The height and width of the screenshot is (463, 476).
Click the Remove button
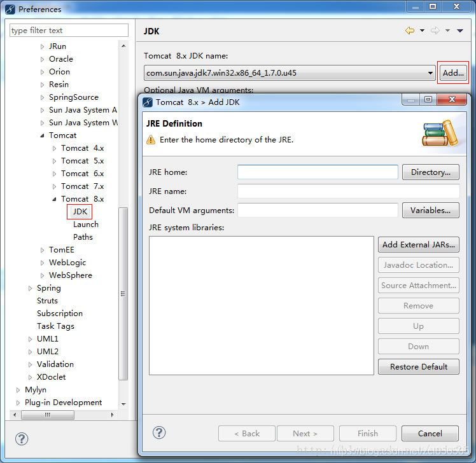pos(418,305)
